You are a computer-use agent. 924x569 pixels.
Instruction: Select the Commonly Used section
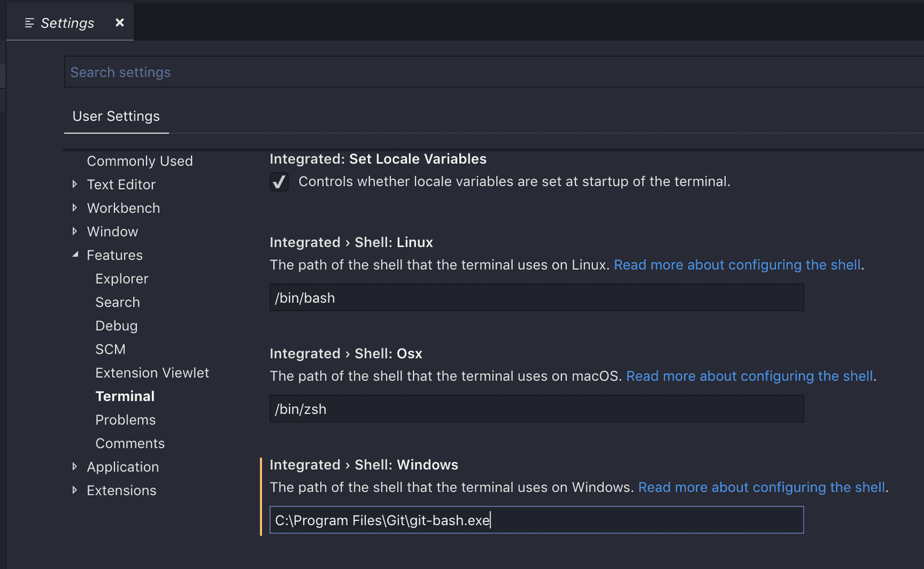(x=139, y=160)
